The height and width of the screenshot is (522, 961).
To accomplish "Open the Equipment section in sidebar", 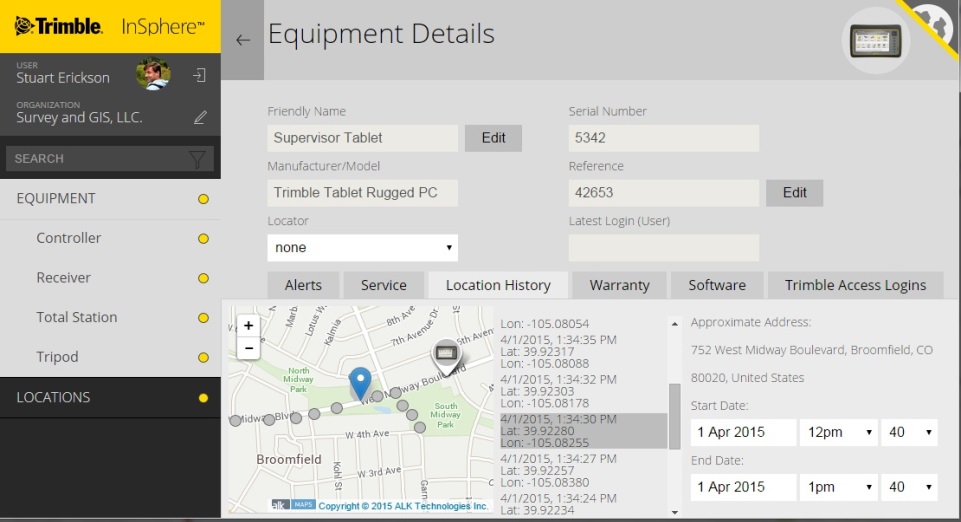I will click(110, 199).
